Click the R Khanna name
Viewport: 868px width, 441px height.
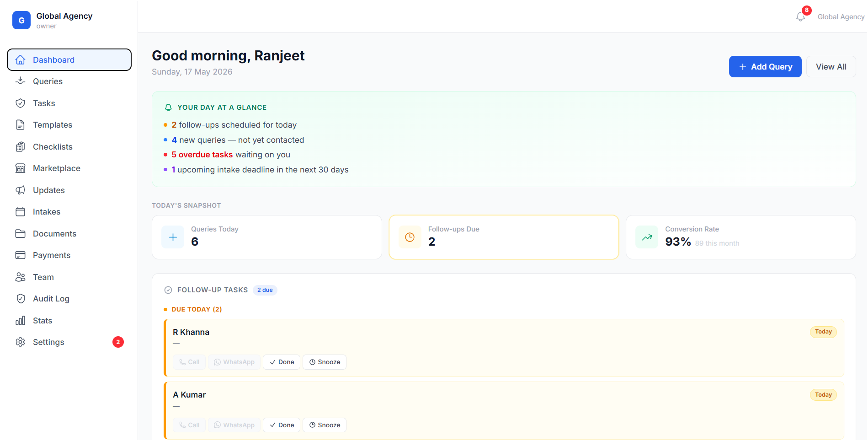tap(191, 332)
